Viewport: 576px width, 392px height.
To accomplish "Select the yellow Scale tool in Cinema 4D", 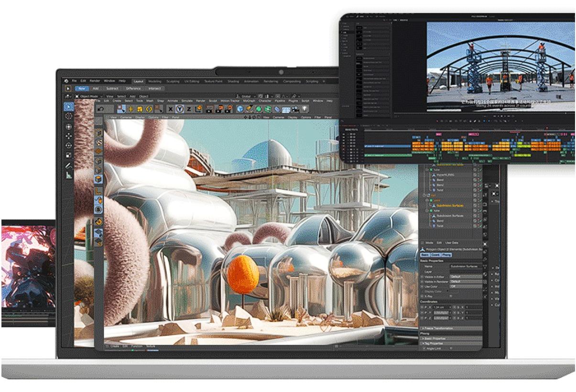I will 140,109.
